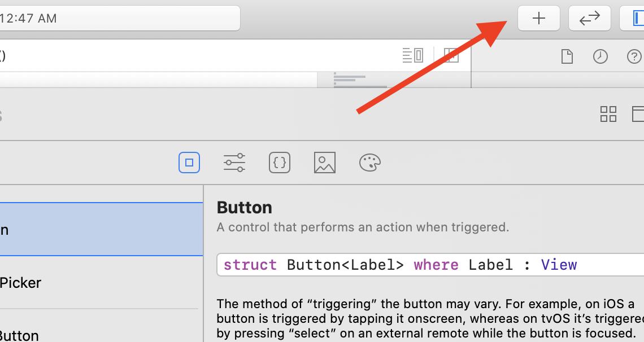Open the code Snippets library tab
Image resolution: width=644 pixels, height=342 pixels.
(280, 163)
